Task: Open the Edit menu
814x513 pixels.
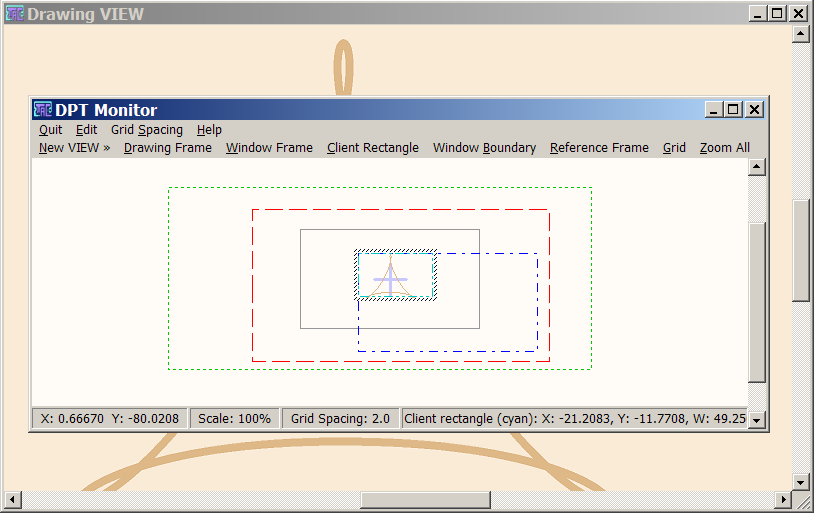Action: click(86, 130)
